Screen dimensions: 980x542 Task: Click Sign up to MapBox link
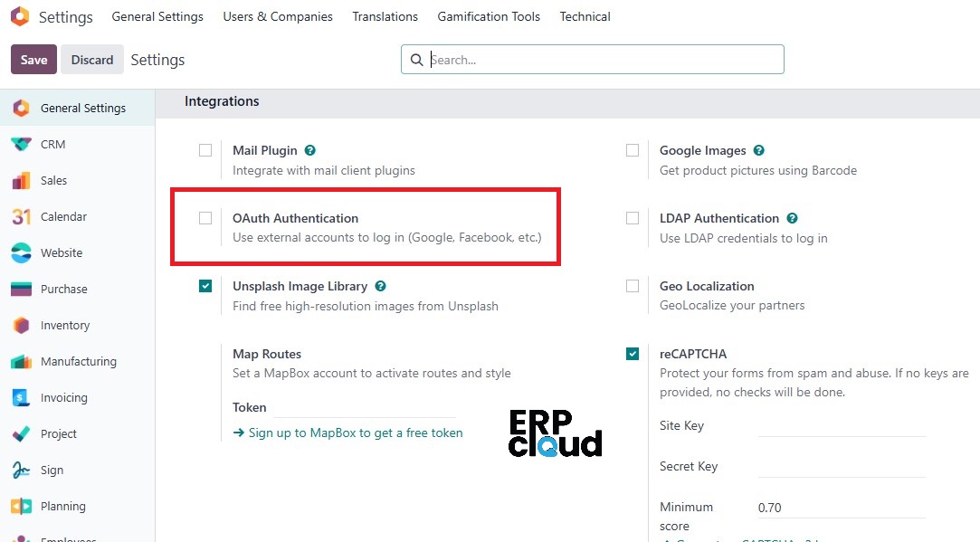click(347, 433)
